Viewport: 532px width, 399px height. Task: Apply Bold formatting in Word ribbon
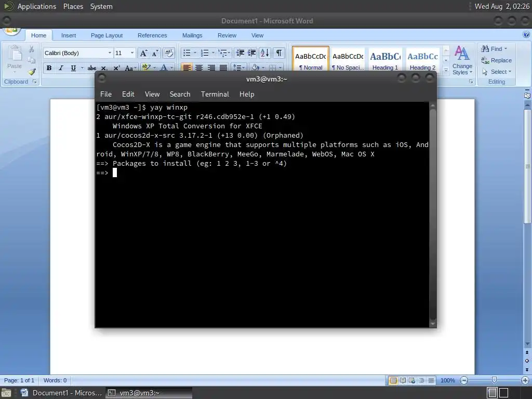click(x=49, y=68)
